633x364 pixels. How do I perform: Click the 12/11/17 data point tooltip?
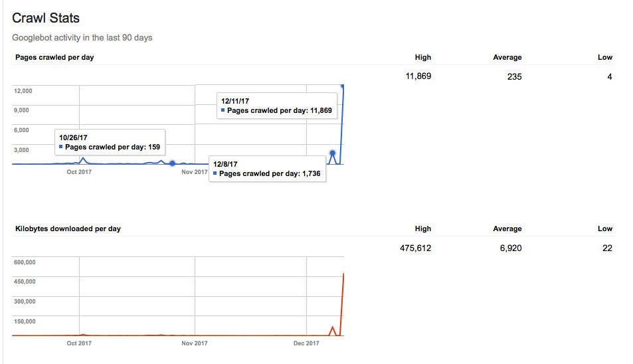(277, 105)
